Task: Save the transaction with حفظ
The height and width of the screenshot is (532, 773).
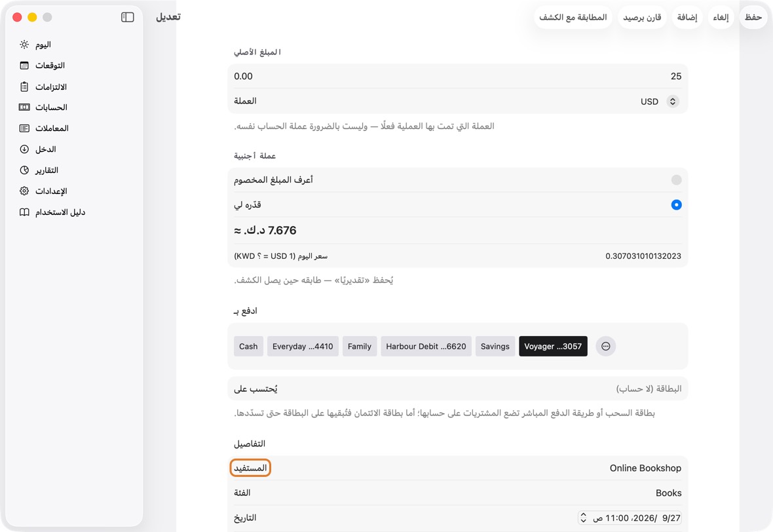Action: coord(753,17)
